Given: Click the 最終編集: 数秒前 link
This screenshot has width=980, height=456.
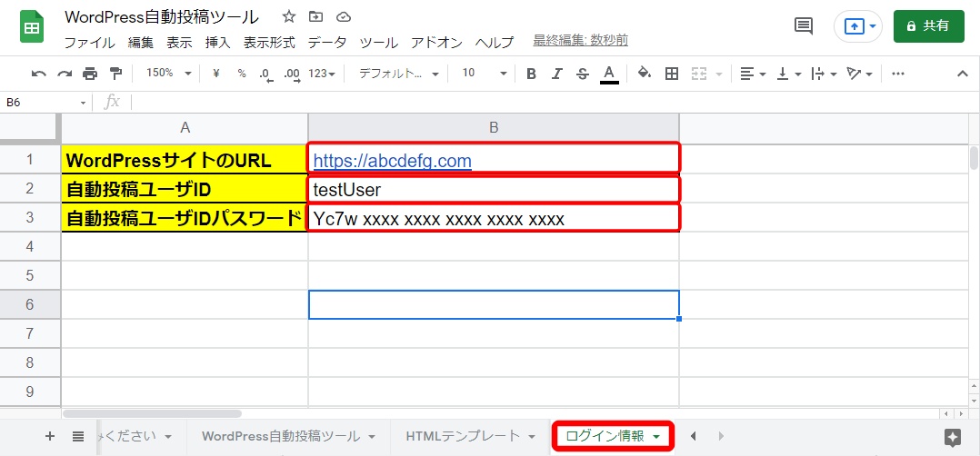Looking at the screenshot, I should click(x=581, y=41).
